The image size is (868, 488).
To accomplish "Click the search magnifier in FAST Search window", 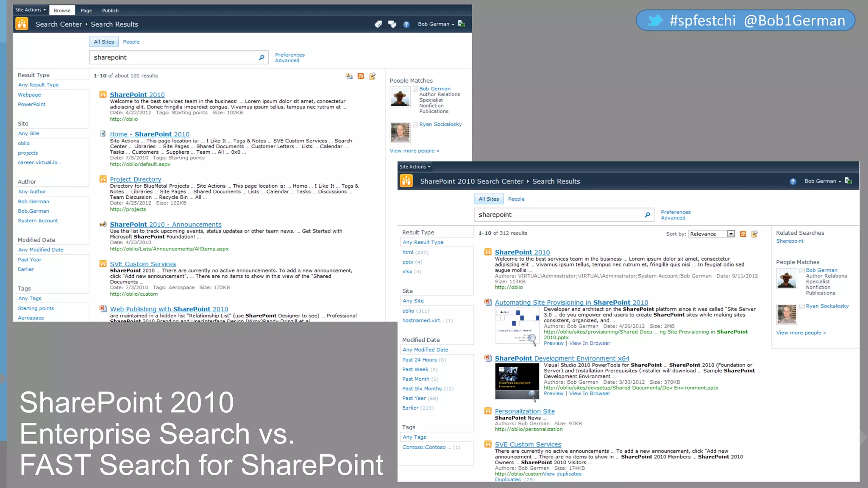I will 647,215.
